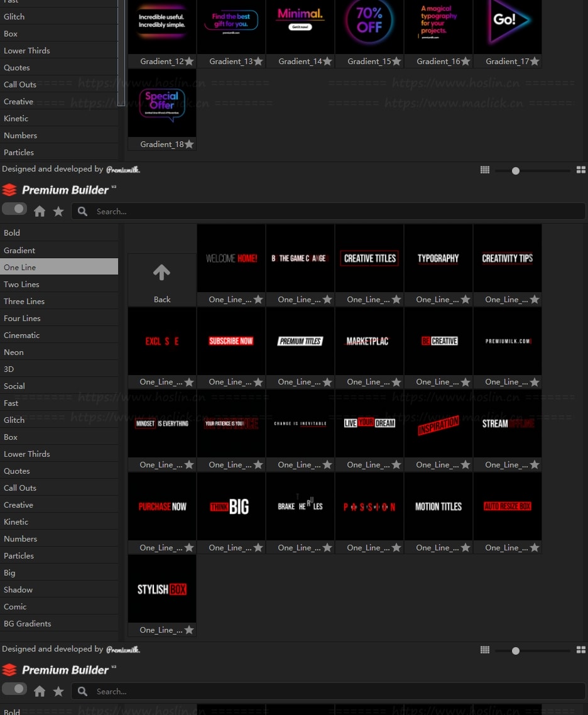
Task: Favorite the Gradient_12 preset star
Action: coord(189,61)
